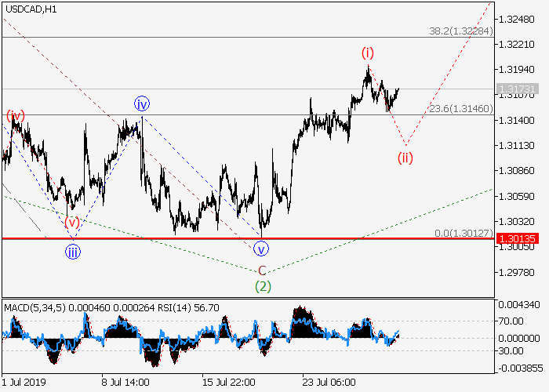The height and width of the screenshot is (392, 549).
Task: Click the 38.2(1.32284) Fibonacci level label
Action: tap(460, 31)
